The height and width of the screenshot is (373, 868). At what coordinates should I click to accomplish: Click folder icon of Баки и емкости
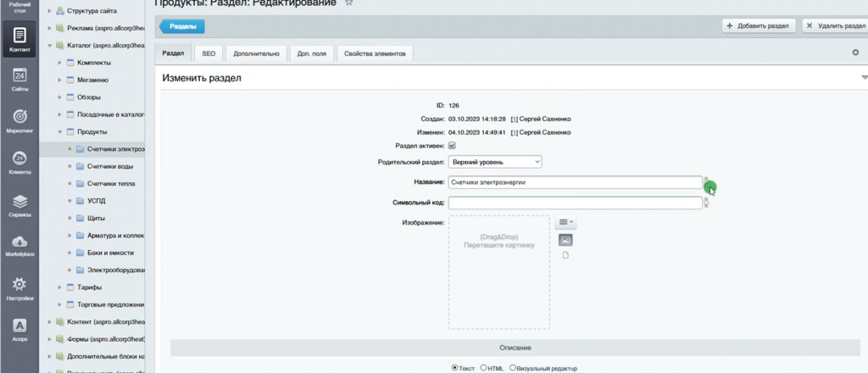pyautogui.click(x=80, y=253)
